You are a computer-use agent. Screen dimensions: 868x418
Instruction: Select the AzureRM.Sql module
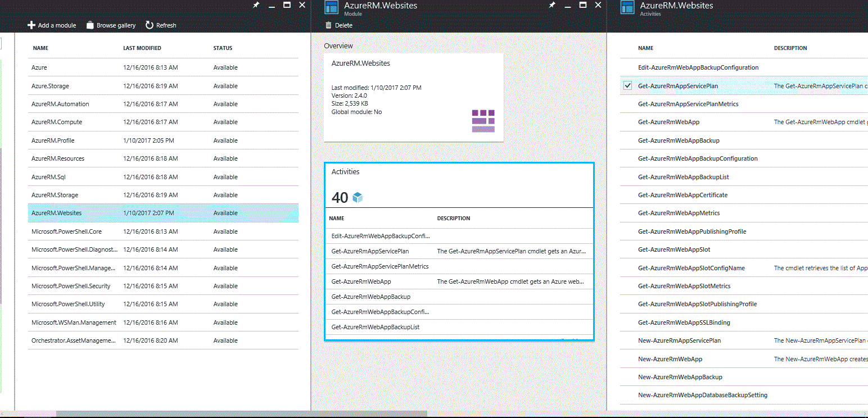click(x=163, y=177)
